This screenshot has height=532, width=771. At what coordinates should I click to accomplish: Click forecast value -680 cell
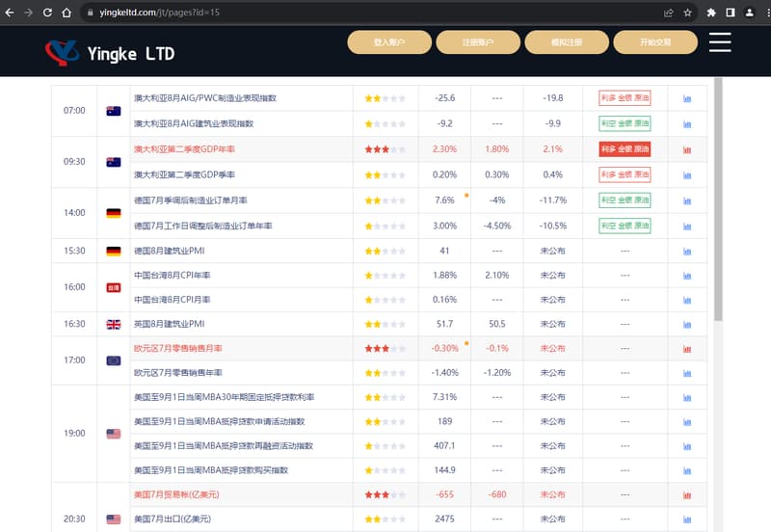pos(497,494)
